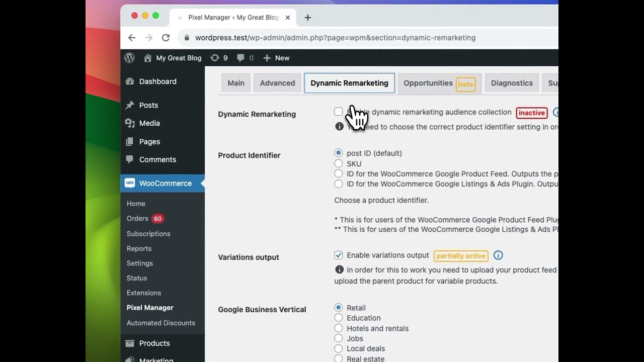The width and height of the screenshot is (644, 362).
Task: Reload the page with the refresh icon
Action: click(x=166, y=38)
